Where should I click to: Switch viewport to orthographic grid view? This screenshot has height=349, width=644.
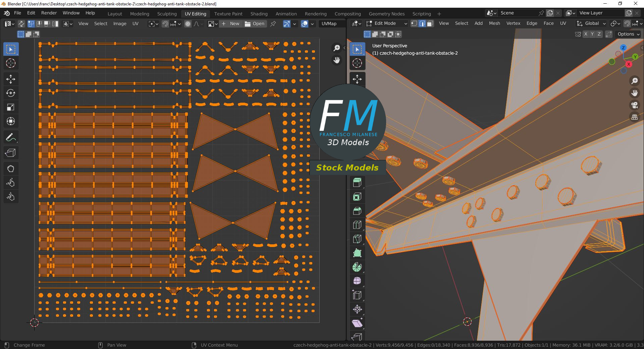(x=635, y=117)
